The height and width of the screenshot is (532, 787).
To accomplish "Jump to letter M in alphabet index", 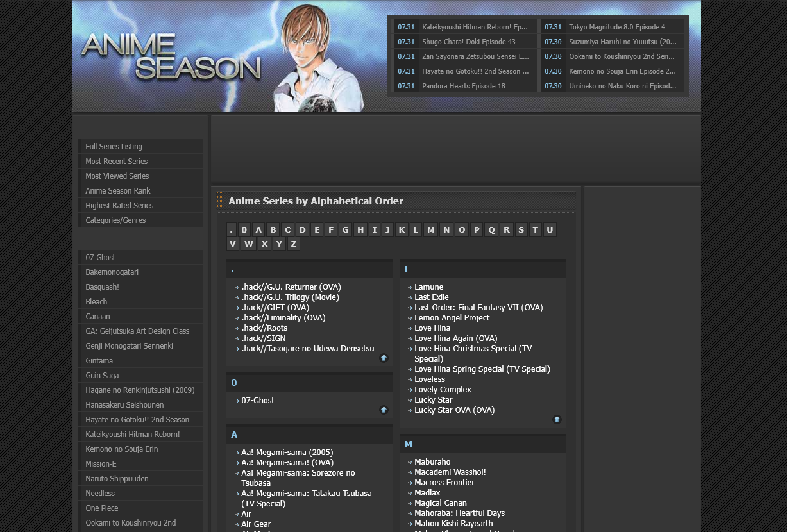I will coord(431,229).
